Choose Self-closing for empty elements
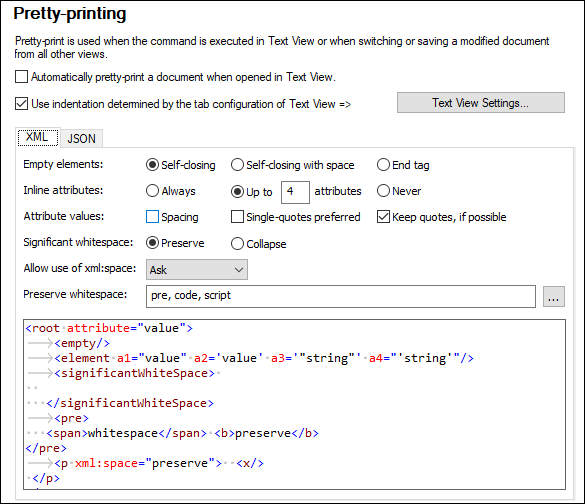585x504 pixels. tap(152, 165)
